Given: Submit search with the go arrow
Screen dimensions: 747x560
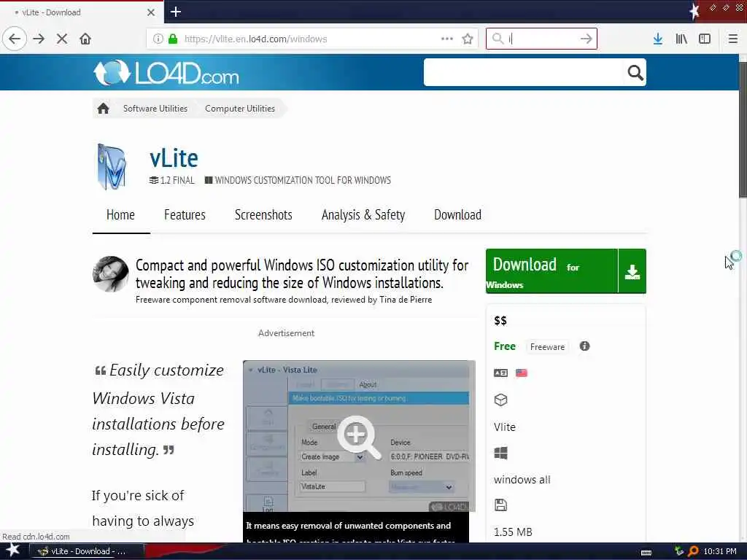Looking at the screenshot, I should pos(586,39).
